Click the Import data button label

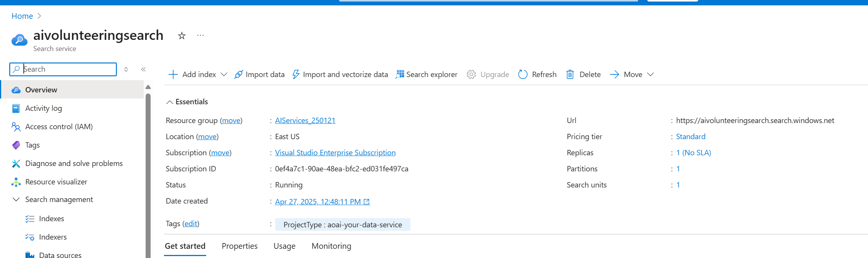pos(265,74)
